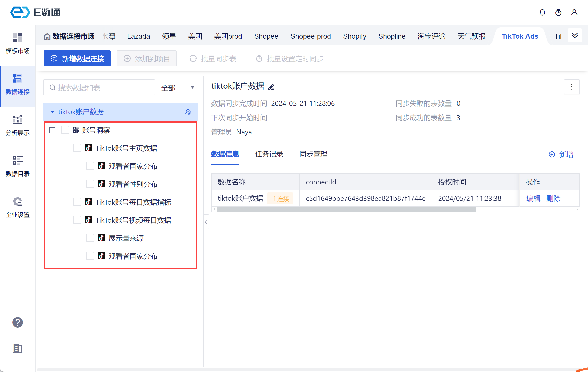
Task: Click 编辑 in the tiktok账户数据 row
Action: pyautogui.click(x=533, y=198)
